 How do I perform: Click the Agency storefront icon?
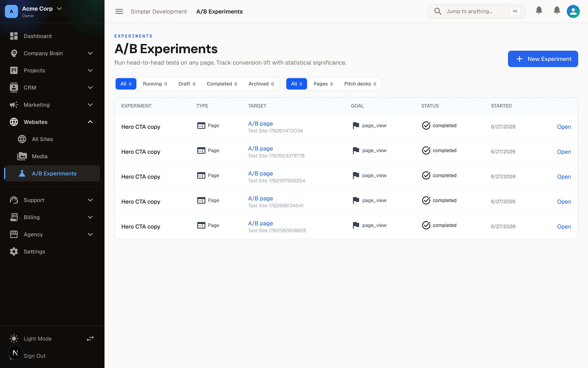pyautogui.click(x=14, y=234)
